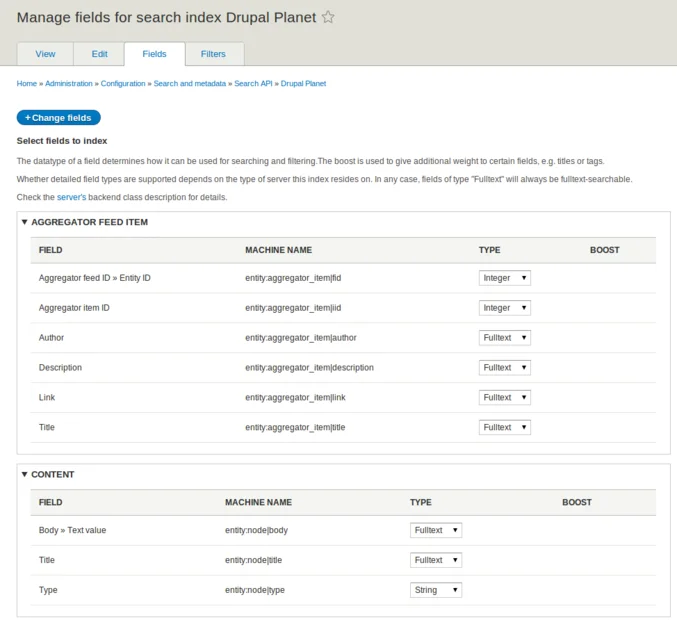677x620 pixels.
Task: Open type dropdown for Description field
Action: pyautogui.click(x=505, y=367)
